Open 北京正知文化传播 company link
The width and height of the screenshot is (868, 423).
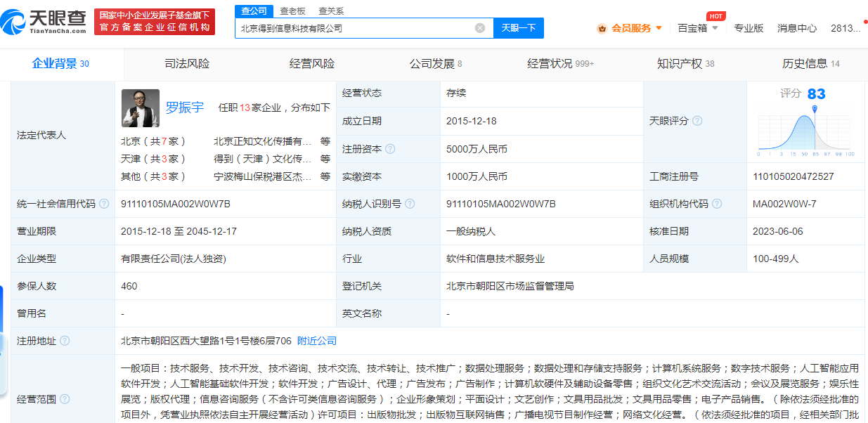[x=262, y=141]
